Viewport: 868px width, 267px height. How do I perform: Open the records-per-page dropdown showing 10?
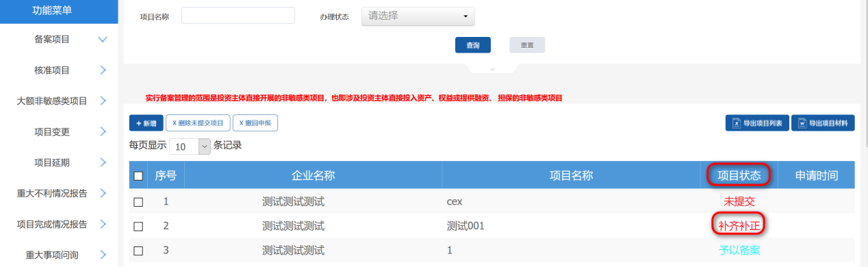[190, 146]
